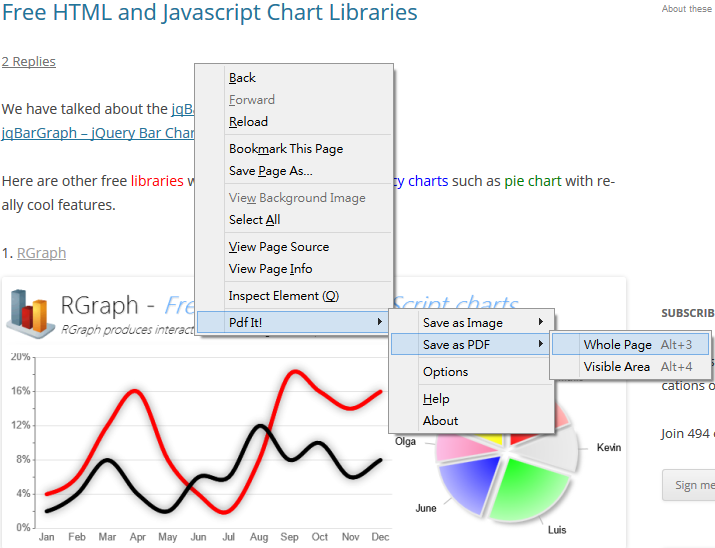Reload the page from context menu
This screenshot has width=715, height=548.
coord(248,122)
